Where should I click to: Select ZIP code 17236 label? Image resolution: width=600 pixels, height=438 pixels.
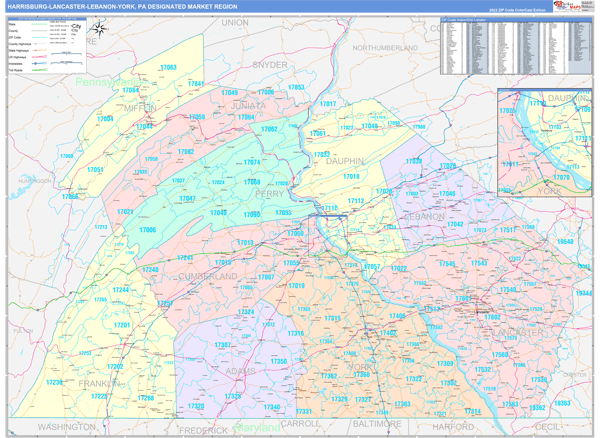click(54, 382)
